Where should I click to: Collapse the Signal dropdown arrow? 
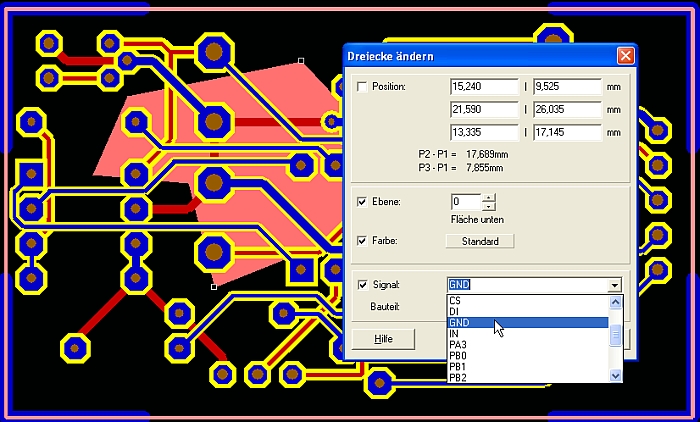[614, 285]
